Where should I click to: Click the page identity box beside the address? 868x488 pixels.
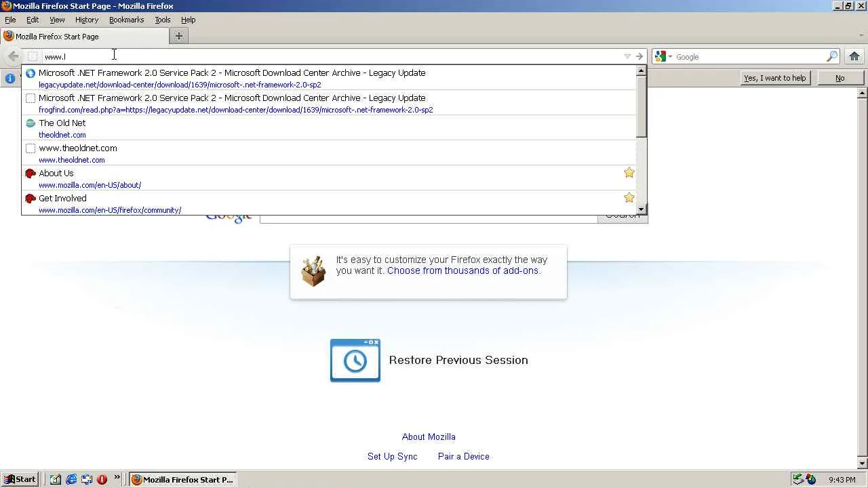[x=33, y=56]
